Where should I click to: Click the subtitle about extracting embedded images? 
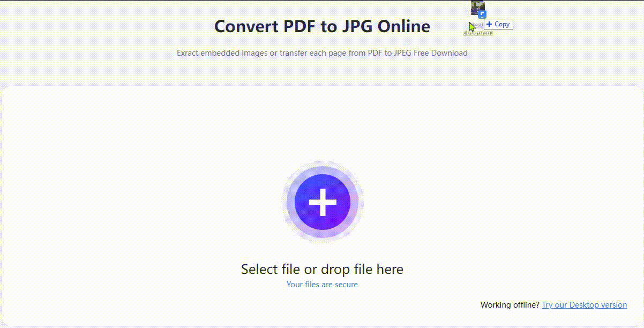[x=321, y=53]
